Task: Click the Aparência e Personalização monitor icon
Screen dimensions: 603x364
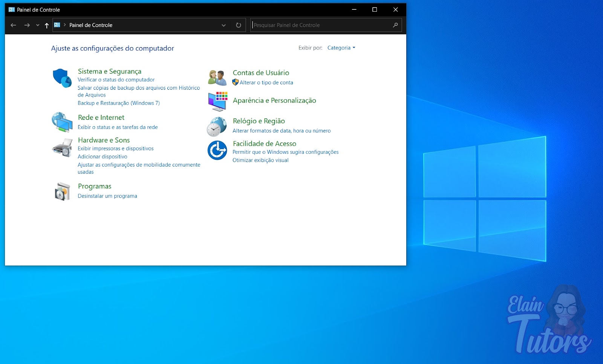Action: (x=218, y=101)
